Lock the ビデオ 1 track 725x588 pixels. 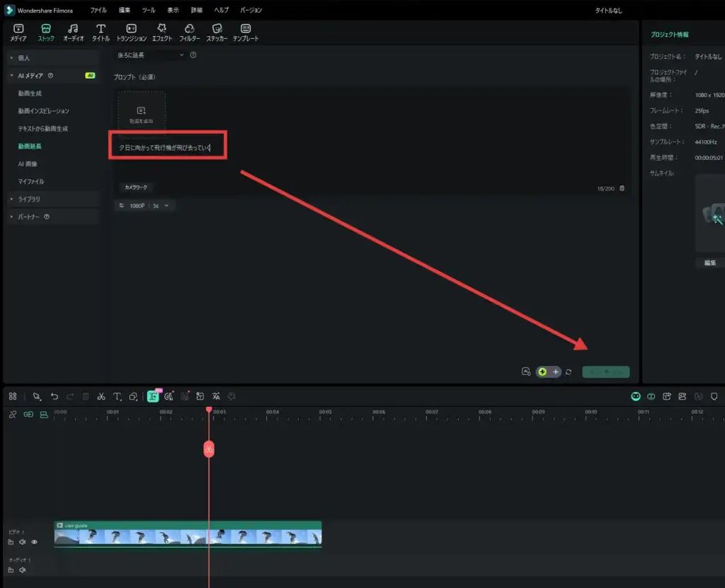11,542
